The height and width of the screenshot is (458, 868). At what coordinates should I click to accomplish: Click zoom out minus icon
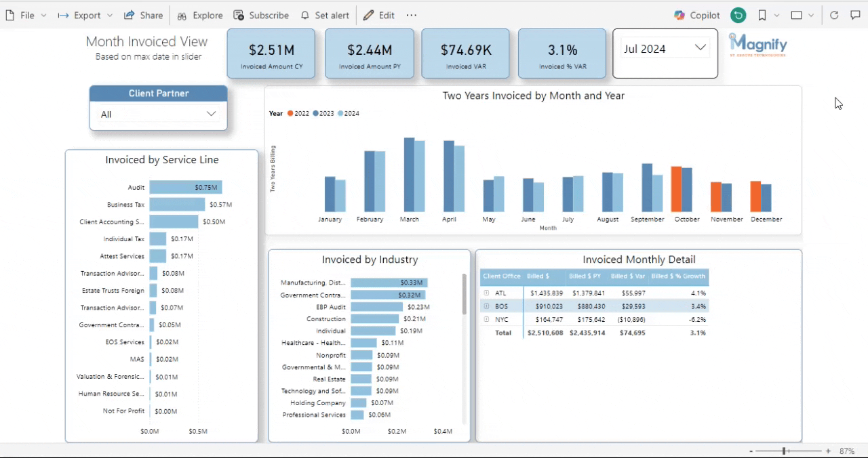pyautogui.click(x=751, y=451)
